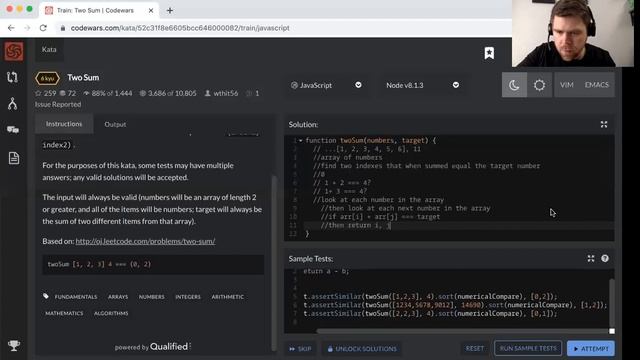Switch to light theme sun icon
640x360 pixels.
(539, 85)
